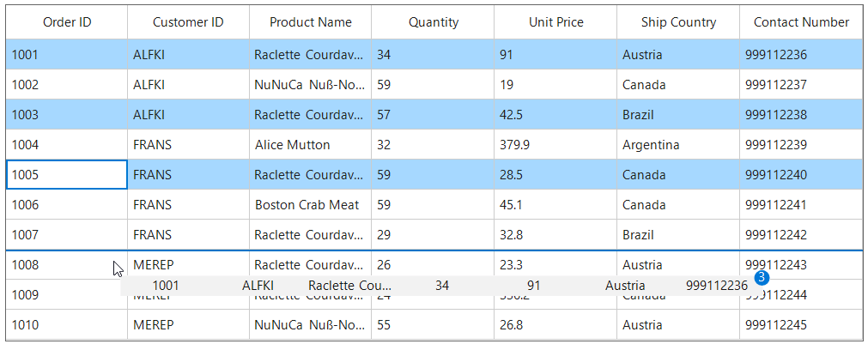Screen dimensions: 868x344
Task: Click the focused Order ID 1005 cell
Action: pos(67,175)
